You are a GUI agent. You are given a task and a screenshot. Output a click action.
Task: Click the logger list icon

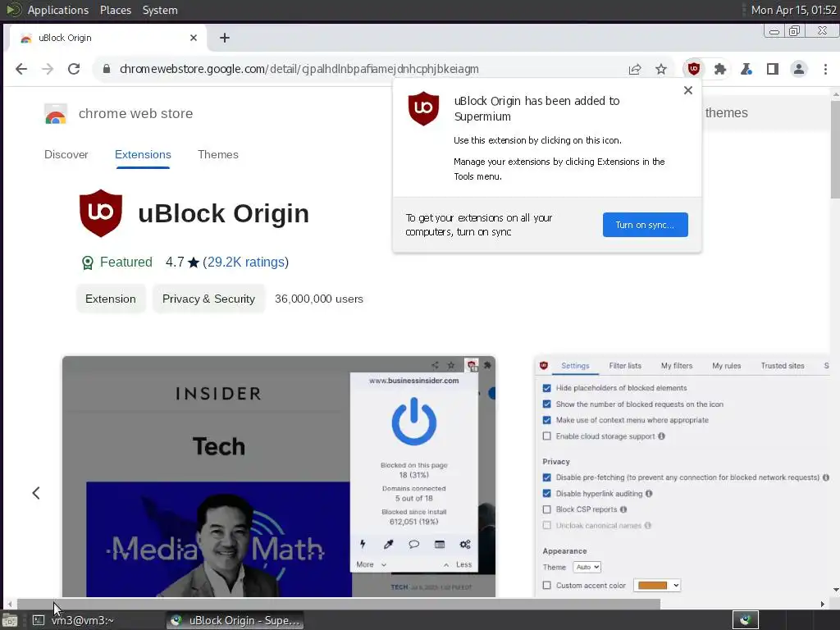[440, 545]
